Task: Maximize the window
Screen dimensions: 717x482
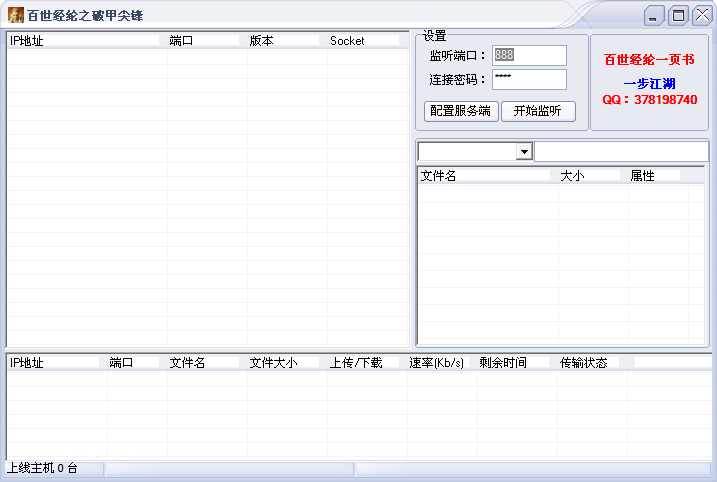Action: 678,15
